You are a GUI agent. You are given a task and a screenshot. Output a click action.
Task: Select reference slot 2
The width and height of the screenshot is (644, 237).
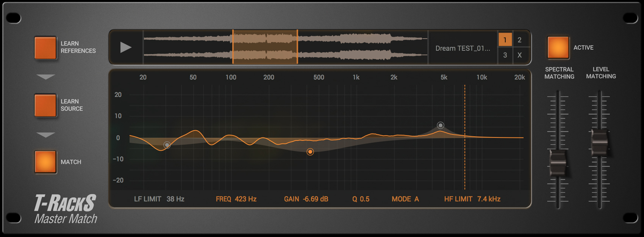(519, 40)
